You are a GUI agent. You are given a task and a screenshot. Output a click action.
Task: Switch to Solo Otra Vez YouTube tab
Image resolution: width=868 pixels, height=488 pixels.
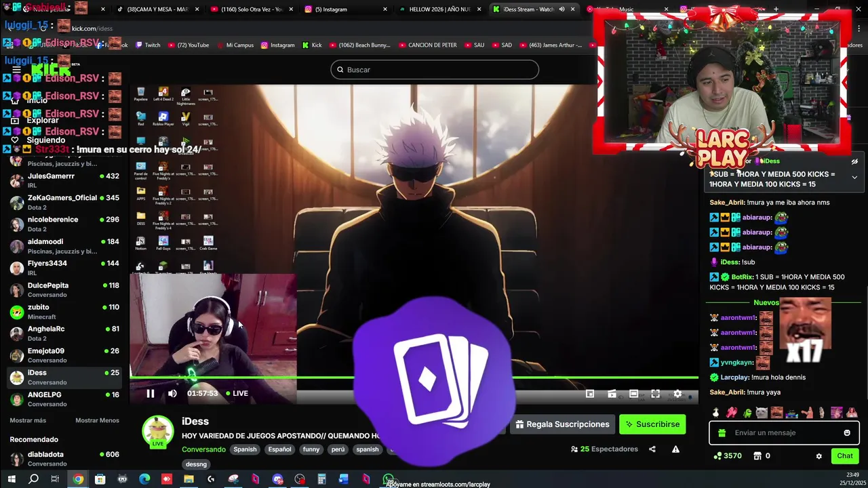pos(251,9)
